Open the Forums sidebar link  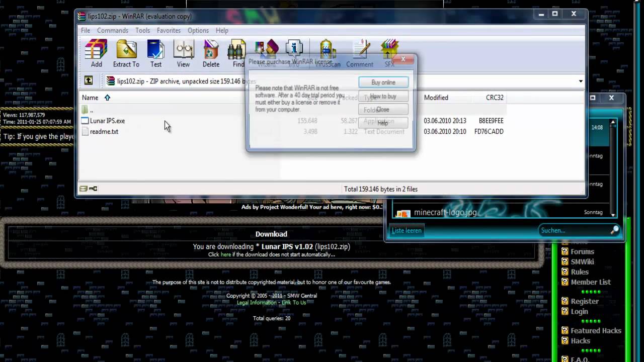(582, 251)
